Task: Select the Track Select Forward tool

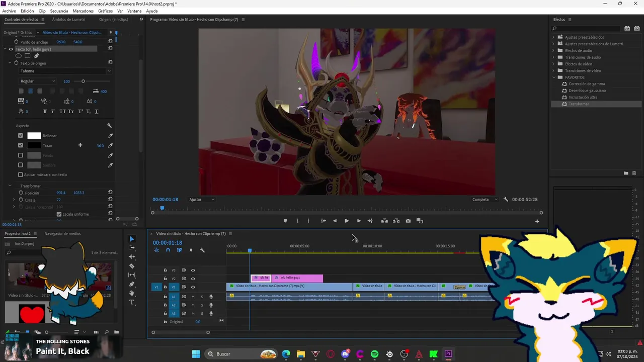Action: 132,248
